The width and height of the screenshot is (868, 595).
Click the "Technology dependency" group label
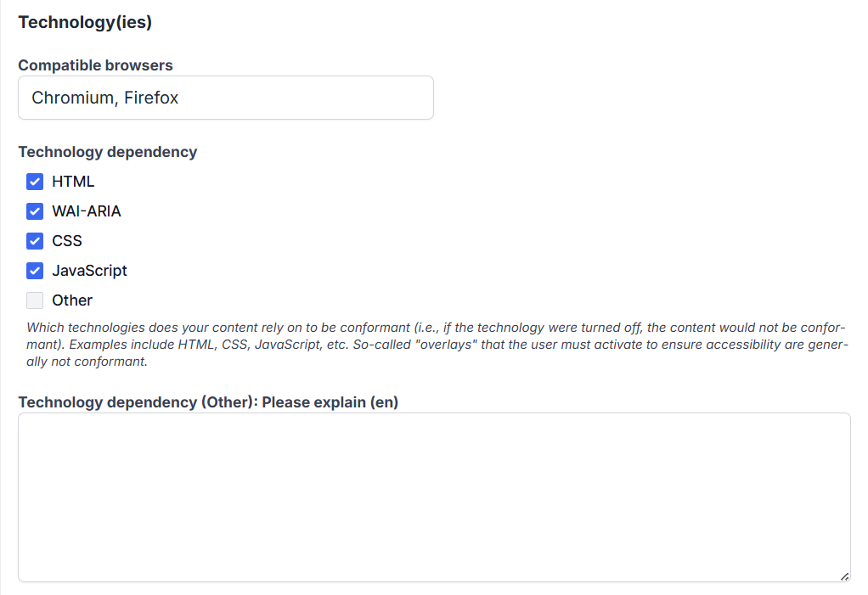tap(107, 152)
